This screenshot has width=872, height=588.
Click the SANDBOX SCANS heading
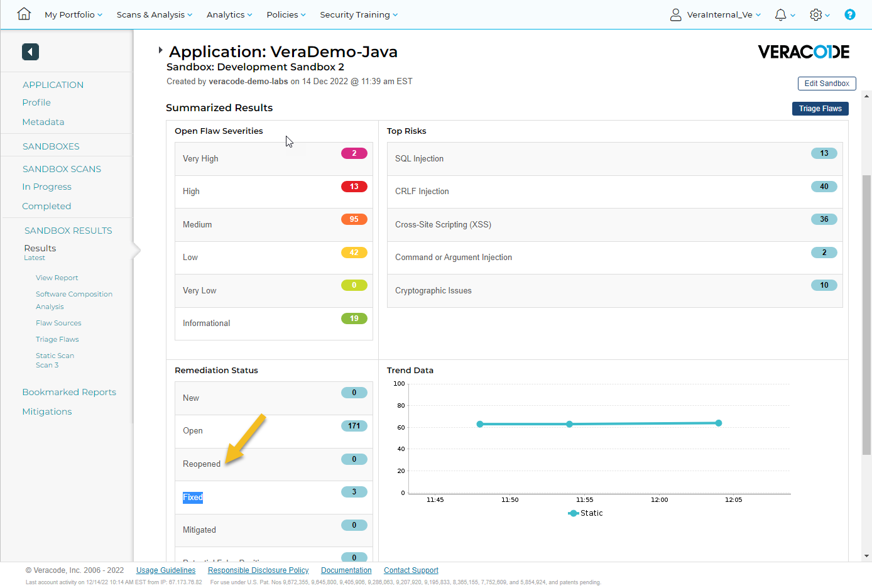pyautogui.click(x=62, y=169)
